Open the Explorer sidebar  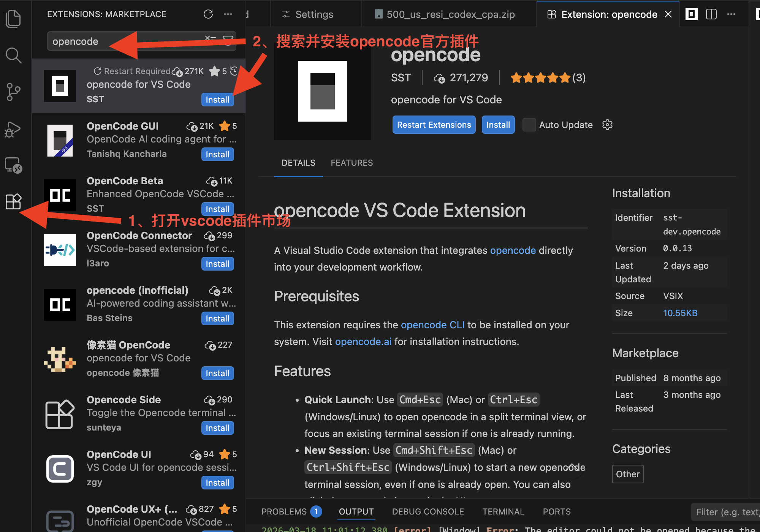[13, 18]
